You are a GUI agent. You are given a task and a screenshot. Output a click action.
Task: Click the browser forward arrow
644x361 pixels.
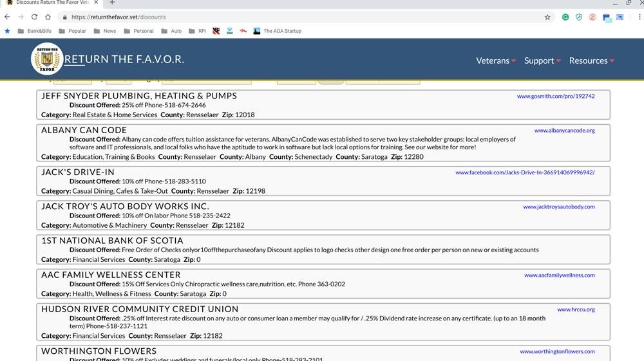pyautogui.click(x=21, y=17)
